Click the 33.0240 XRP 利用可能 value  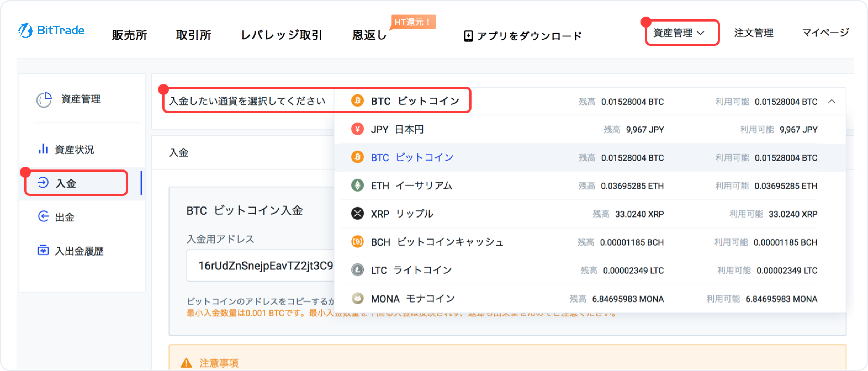pyautogui.click(x=793, y=214)
